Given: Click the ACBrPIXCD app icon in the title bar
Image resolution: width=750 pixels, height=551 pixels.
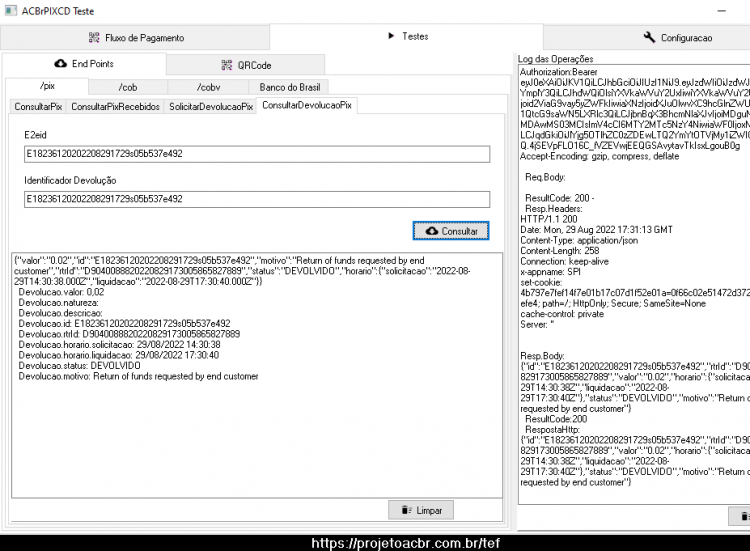Looking at the screenshot, I should 11,11.
